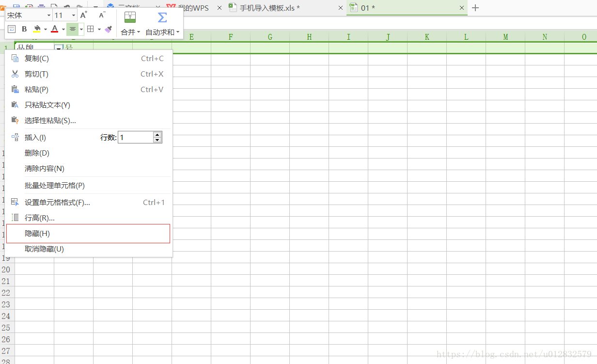Open 选择性粘贴(S)... menu entry
The width and height of the screenshot is (597, 364).
89,121
